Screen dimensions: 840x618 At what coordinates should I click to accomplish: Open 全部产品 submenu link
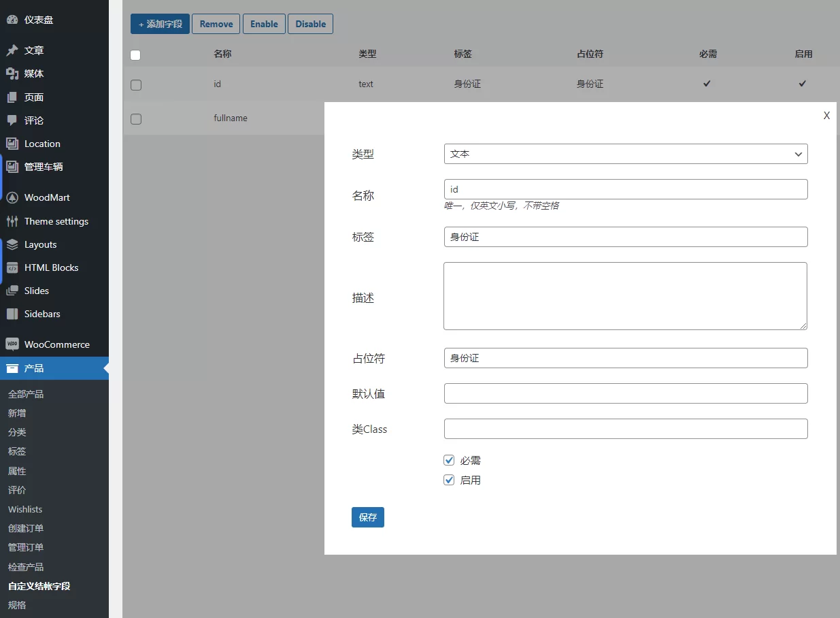(x=26, y=394)
